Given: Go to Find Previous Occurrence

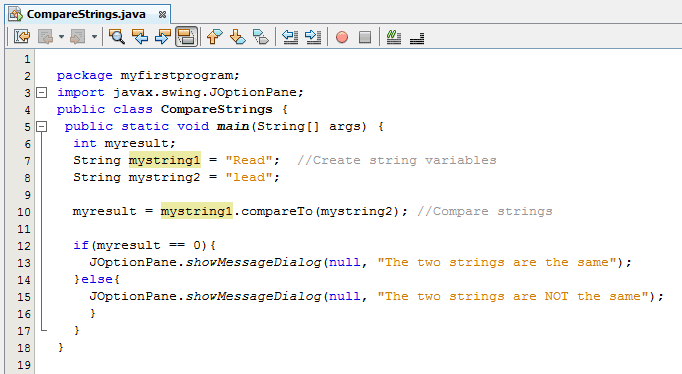Looking at the screenshot, I should click(x=140, y=37).
